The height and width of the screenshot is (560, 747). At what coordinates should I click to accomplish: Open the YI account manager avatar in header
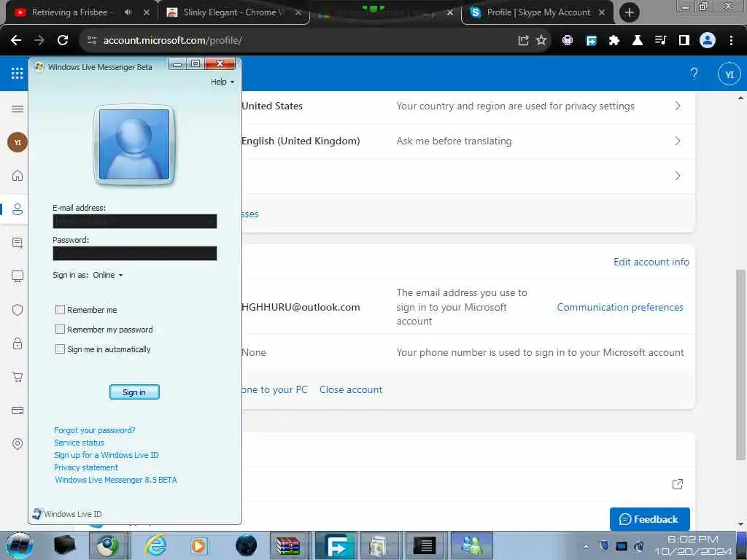pyautogui.click(x=729, y=74)
